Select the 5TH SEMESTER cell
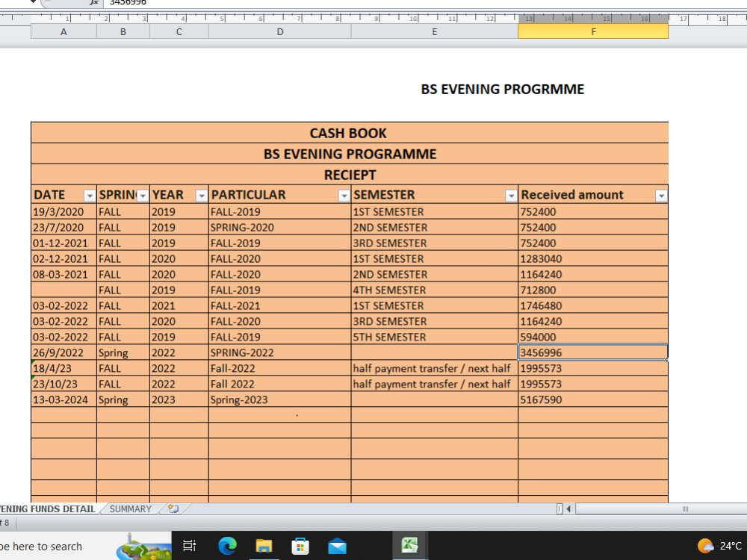Screen dimensions: 747x560 pos(435,337)
